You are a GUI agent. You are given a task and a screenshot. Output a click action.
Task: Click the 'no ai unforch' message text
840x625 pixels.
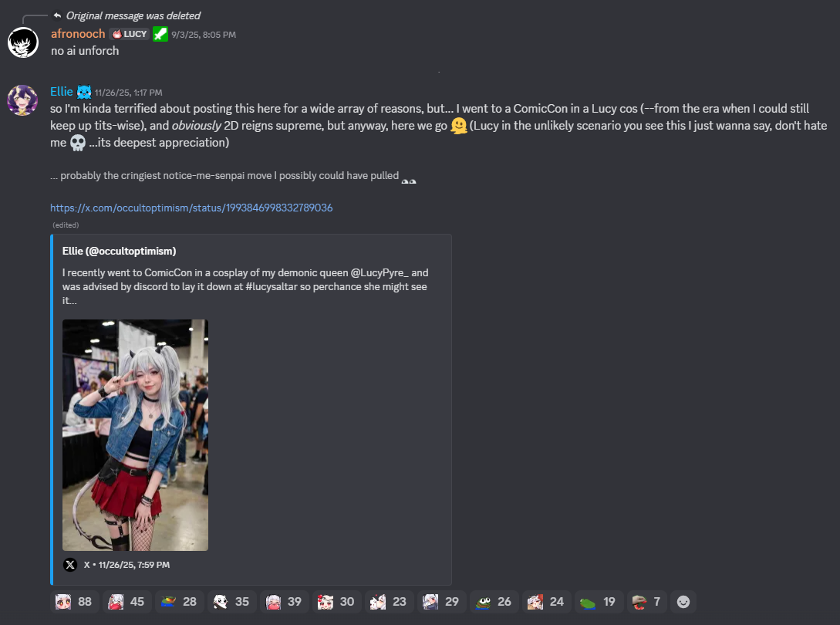[x=85, y=51]
